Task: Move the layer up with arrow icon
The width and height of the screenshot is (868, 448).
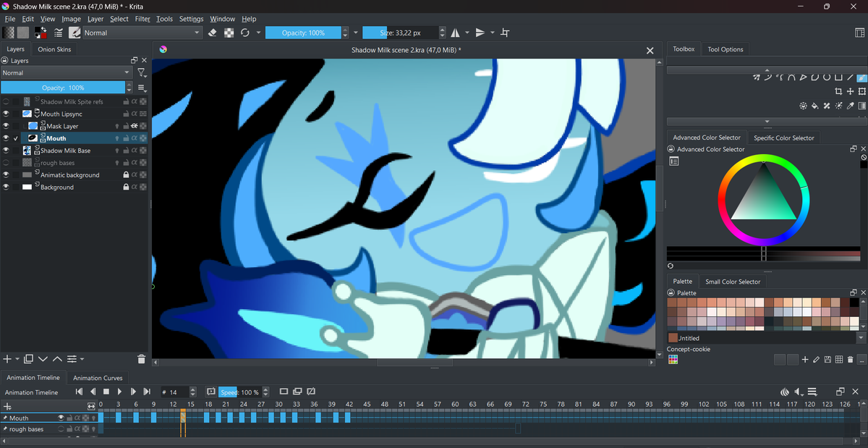Action: click(x=57, y=359)
